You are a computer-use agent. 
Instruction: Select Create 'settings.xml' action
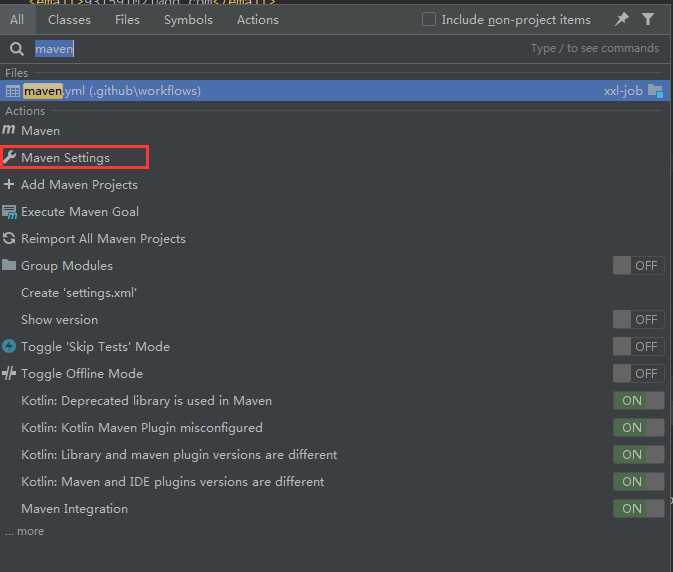(x=335, y=293)
